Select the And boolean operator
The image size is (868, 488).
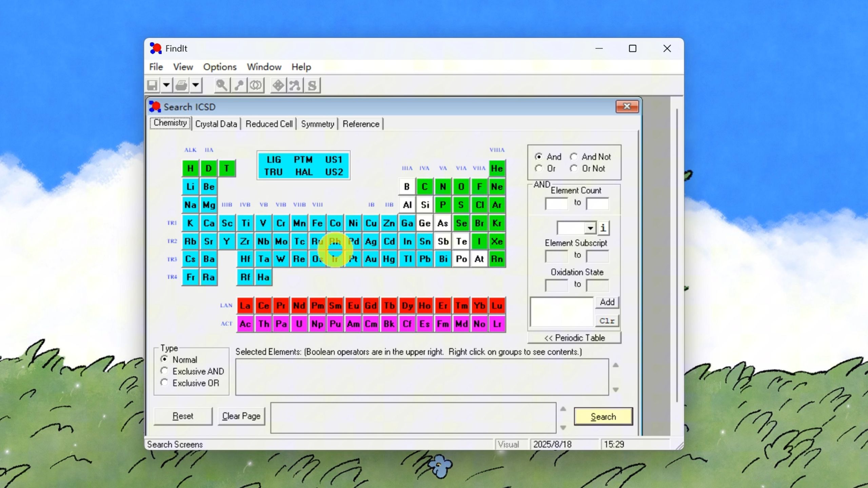point(548,157)
